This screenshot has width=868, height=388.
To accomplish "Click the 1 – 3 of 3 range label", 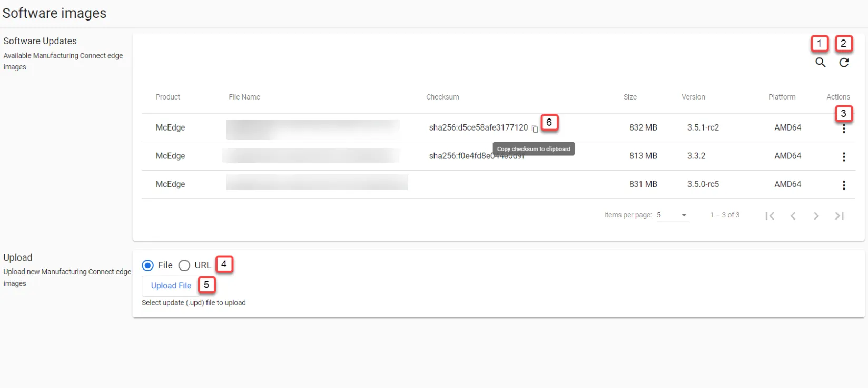I will click(725, 215).
